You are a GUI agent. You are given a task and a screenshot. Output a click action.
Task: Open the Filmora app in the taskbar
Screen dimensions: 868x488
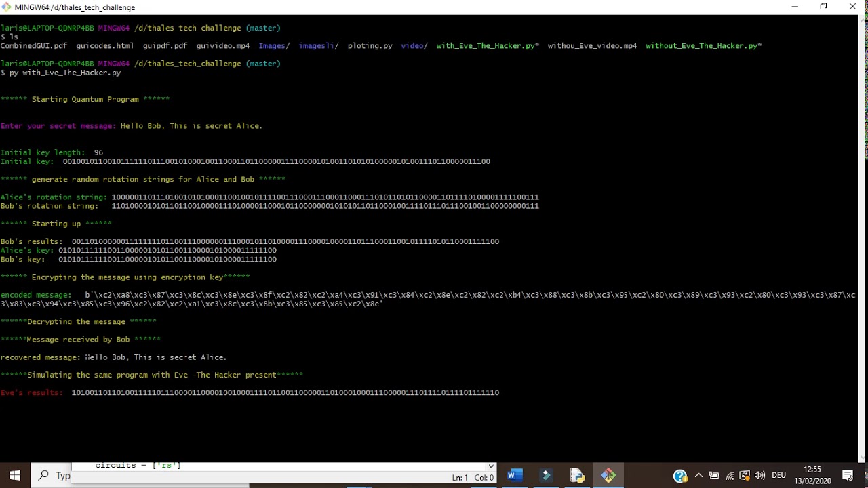[x=546, y=475]
